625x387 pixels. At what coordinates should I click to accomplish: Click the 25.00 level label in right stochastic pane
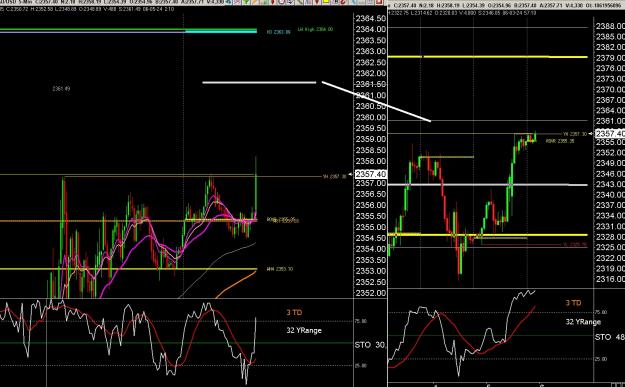click(601, 359)
